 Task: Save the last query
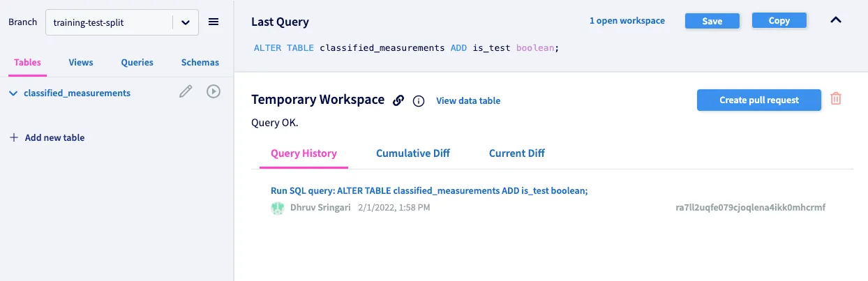tap(712, 21)
